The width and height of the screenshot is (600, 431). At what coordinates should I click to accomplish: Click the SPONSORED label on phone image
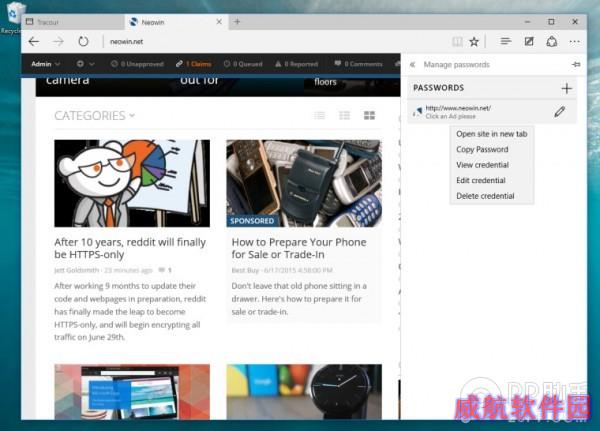[252, 221]
